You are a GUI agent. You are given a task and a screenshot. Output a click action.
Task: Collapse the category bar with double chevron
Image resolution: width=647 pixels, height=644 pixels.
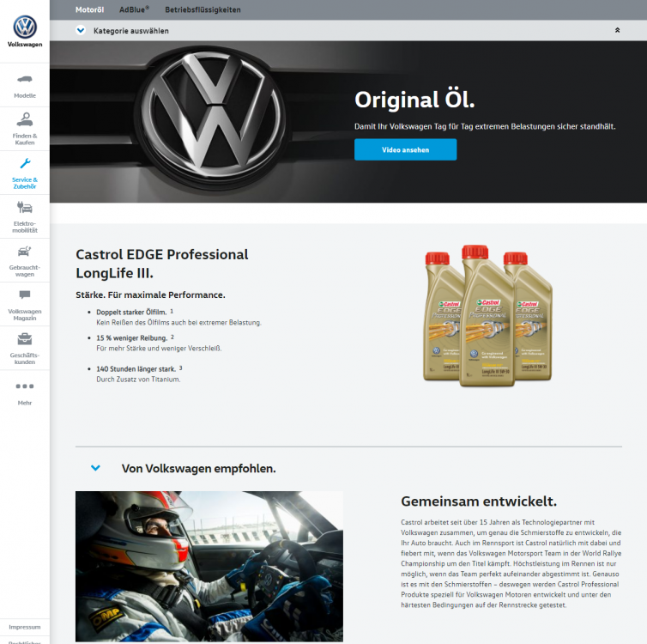click(x=617, y=30)
